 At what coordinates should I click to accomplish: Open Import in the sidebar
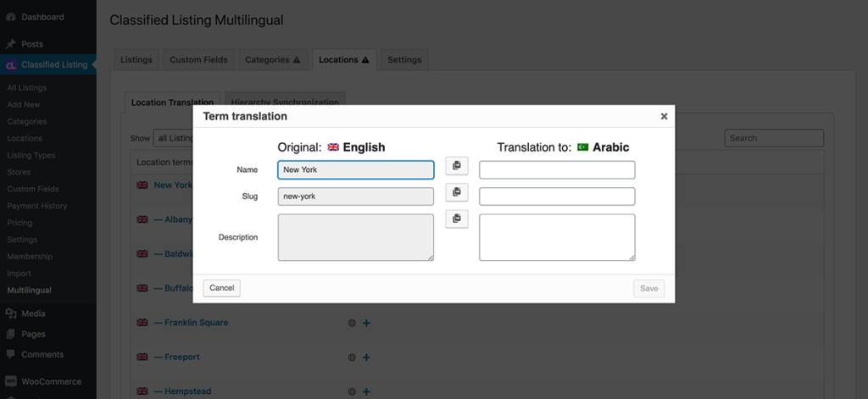pos(19,274)
